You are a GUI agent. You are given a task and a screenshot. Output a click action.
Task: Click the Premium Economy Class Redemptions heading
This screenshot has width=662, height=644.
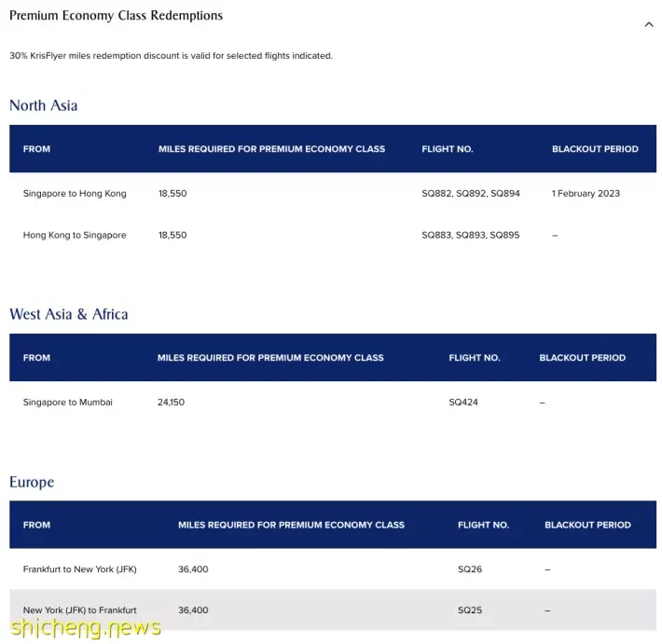117,16
